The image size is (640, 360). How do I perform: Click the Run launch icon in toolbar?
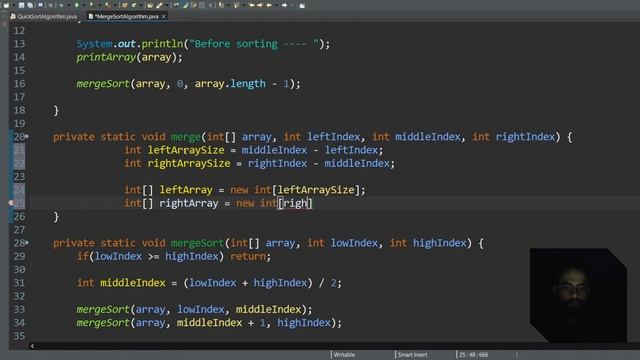[x=76, y=5]
